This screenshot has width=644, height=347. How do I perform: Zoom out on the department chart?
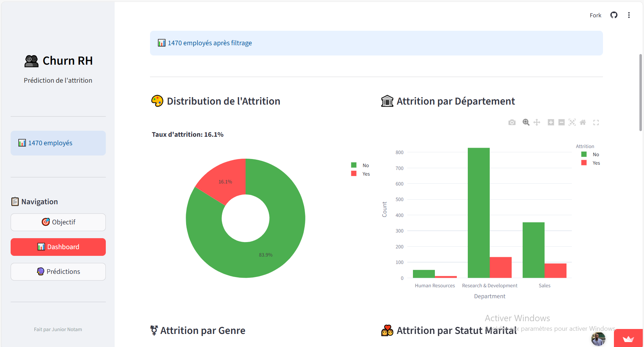point(562,122)
